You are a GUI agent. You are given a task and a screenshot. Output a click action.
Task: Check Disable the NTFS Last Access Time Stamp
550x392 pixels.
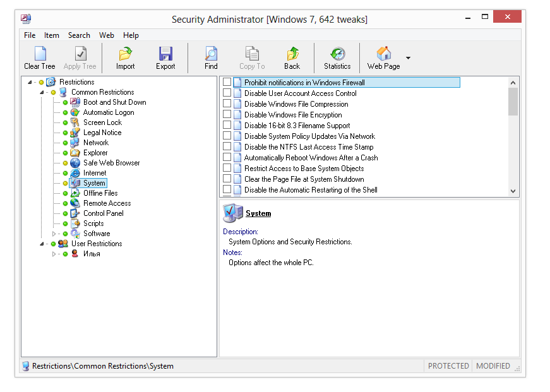tap(227, 146)
